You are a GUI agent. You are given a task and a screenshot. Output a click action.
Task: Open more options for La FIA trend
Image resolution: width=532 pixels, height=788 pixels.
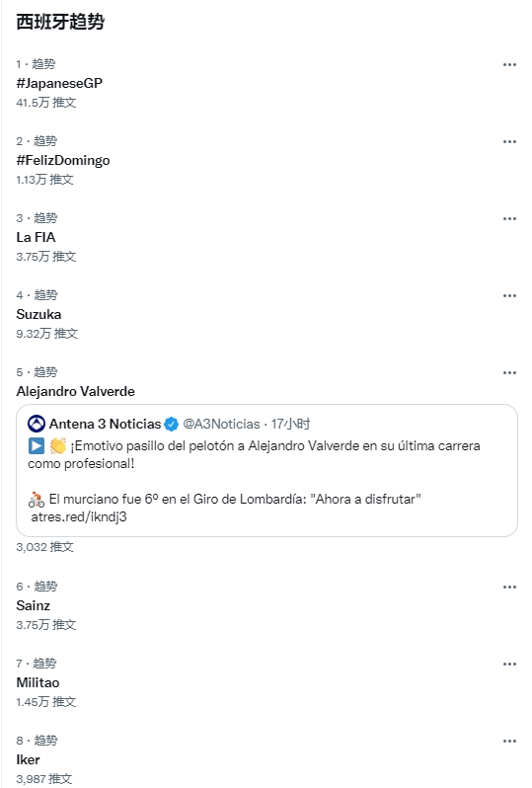tap(509, 218)
